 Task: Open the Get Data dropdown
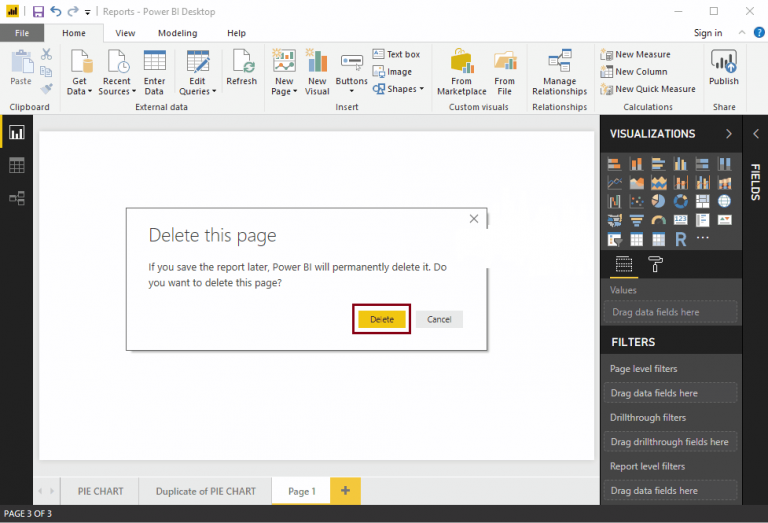[79, 73]
